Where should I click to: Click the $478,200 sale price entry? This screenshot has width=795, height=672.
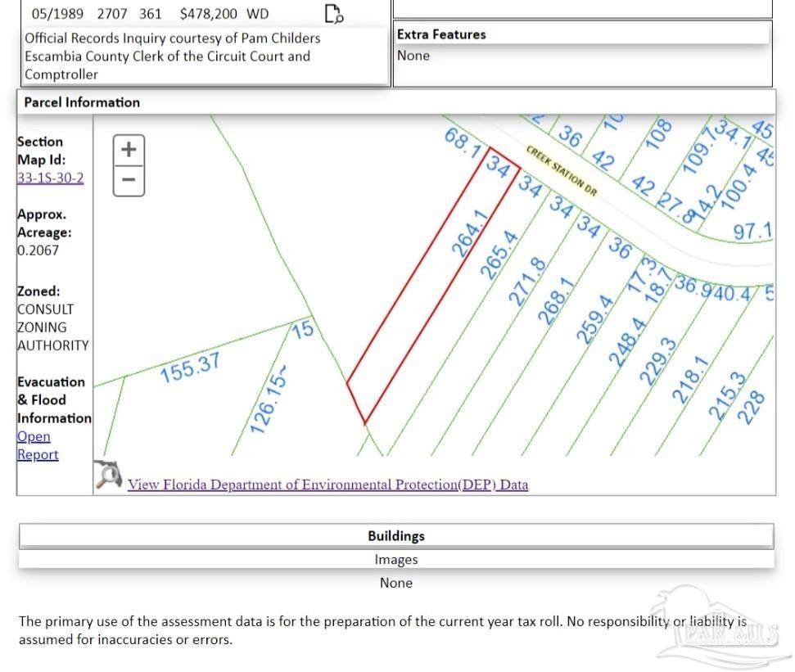tap(206, 14)
